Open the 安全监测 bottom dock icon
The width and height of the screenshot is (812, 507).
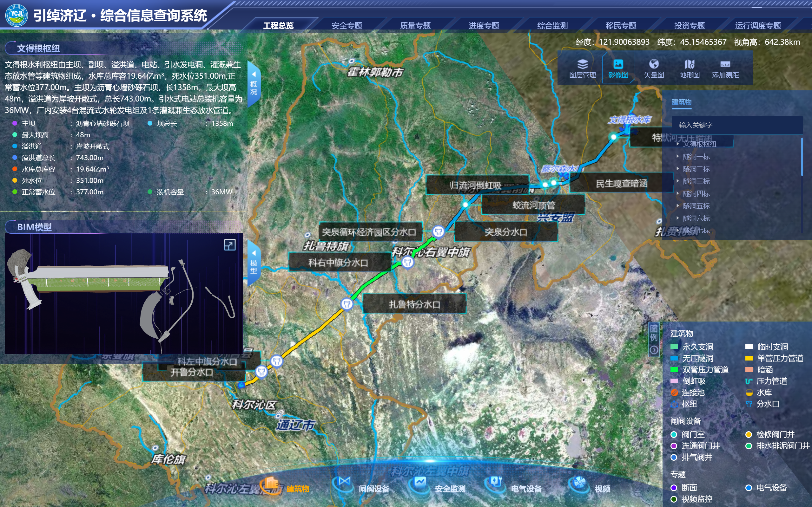tap(419, 483)
